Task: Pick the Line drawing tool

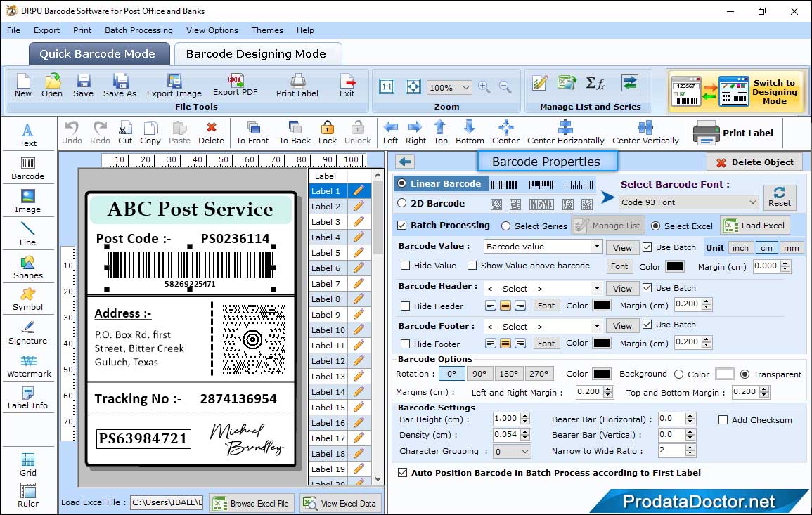Action: [28, 234]
